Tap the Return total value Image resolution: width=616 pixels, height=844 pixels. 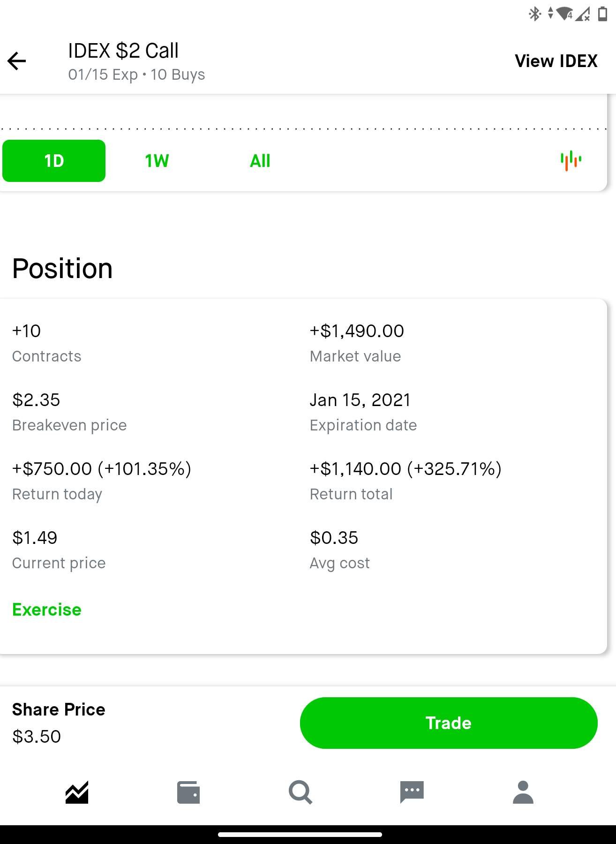click(x=406, y=468)
